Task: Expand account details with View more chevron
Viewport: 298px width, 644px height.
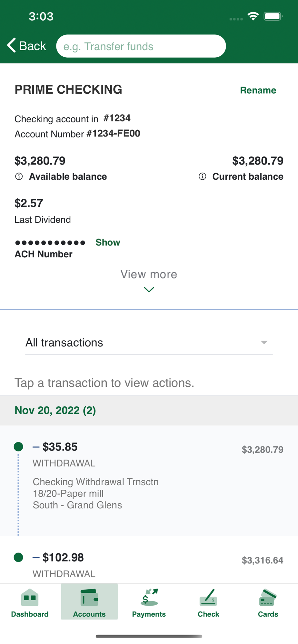Action: 149,289
